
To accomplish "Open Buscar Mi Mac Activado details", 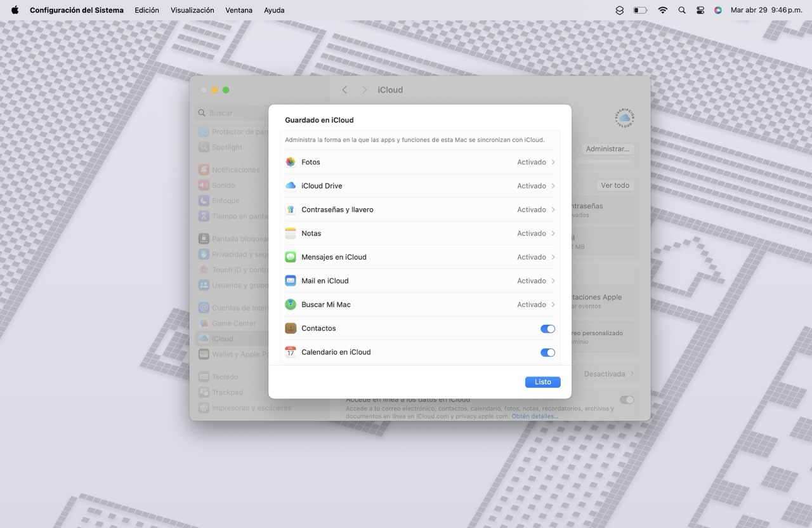I will (x=536, y=305).
